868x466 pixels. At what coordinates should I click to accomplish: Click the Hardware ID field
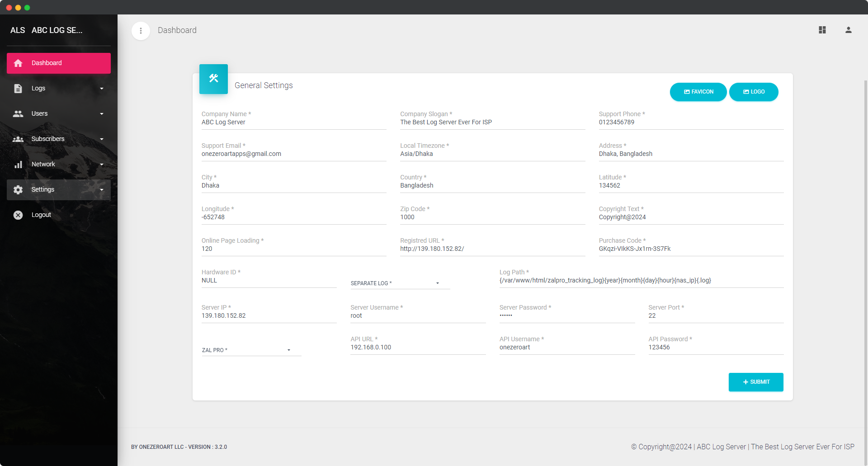pos(269,280)
